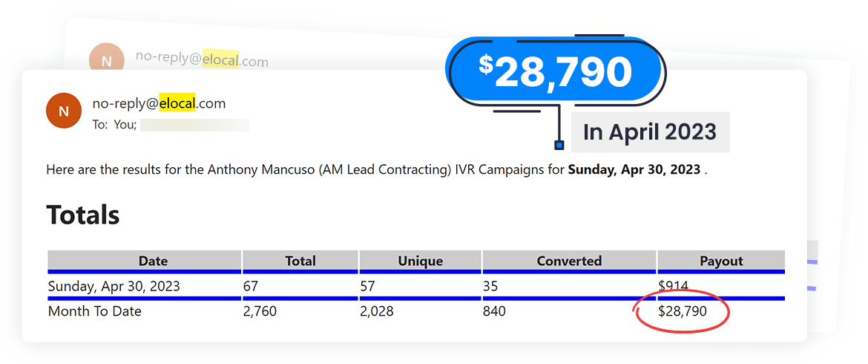
Task: Click the 2,760 total calls cell
Action: tap(260, 312)
